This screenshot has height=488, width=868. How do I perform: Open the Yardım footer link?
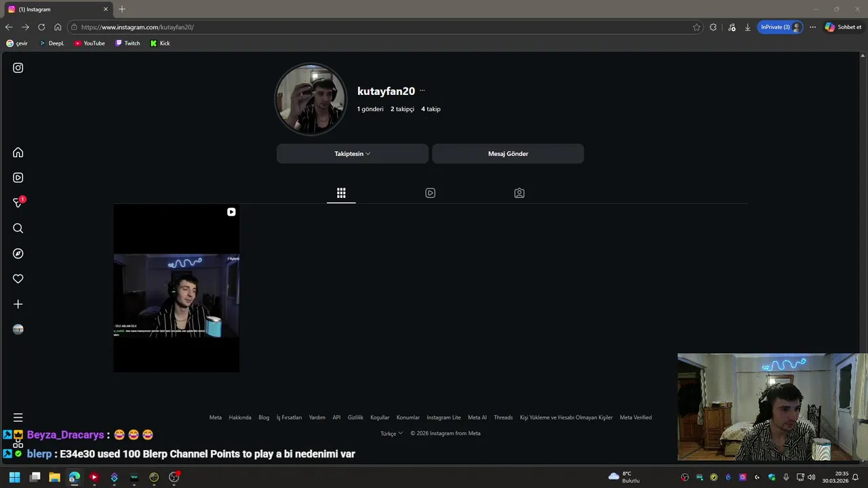coord(317,418)
